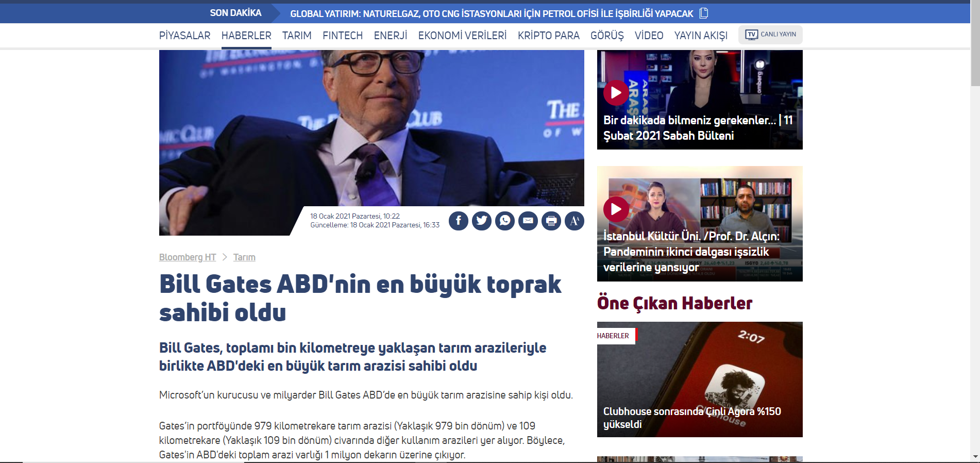Open the HABERLER menu

(x=246, y=36)
